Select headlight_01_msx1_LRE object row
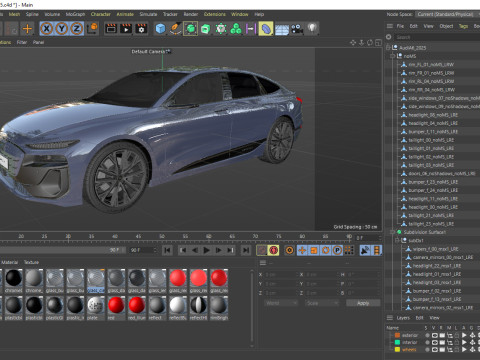 pyautogui.click(x=437, y=274)
